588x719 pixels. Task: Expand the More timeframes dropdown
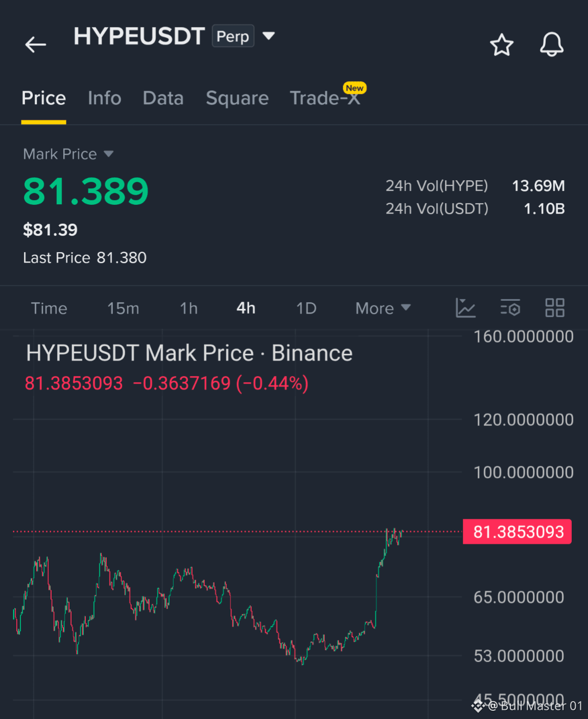pos(383,308)
